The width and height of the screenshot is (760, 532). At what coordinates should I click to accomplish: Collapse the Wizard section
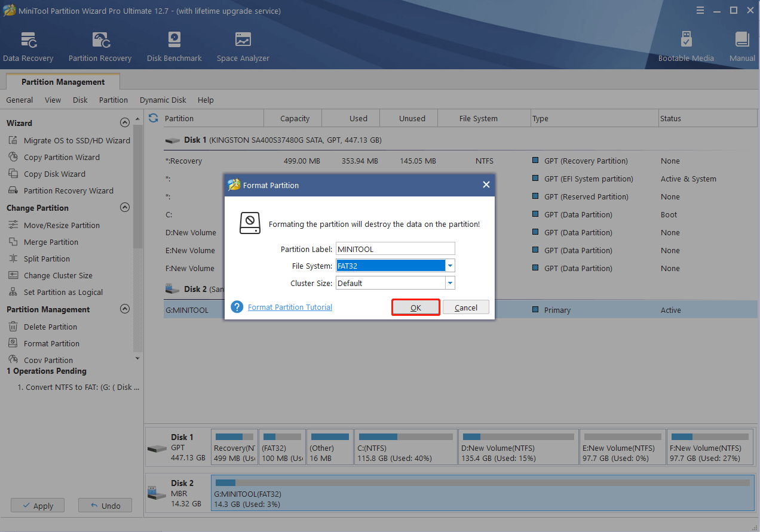(x=125, y=122)
